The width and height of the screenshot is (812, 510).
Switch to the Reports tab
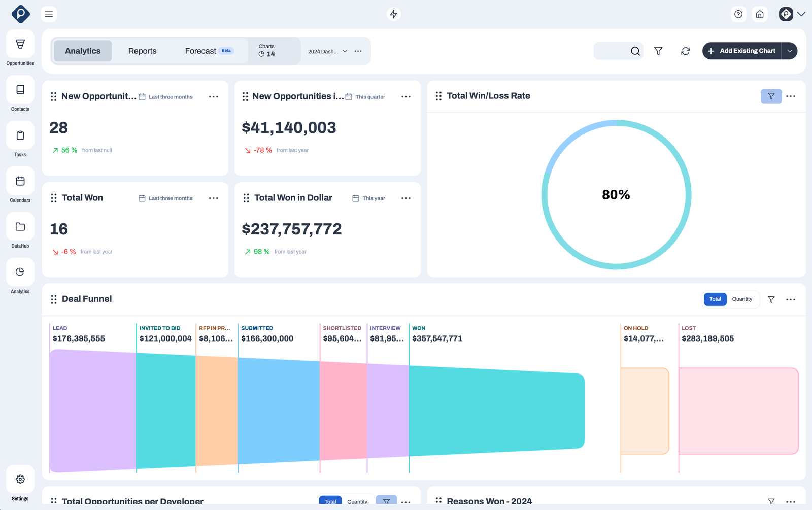click(142, 51)
